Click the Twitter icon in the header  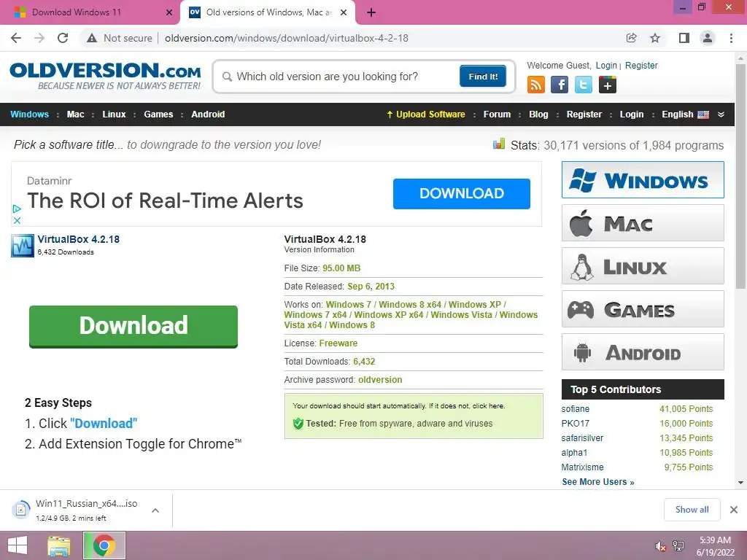pos(584,85)
